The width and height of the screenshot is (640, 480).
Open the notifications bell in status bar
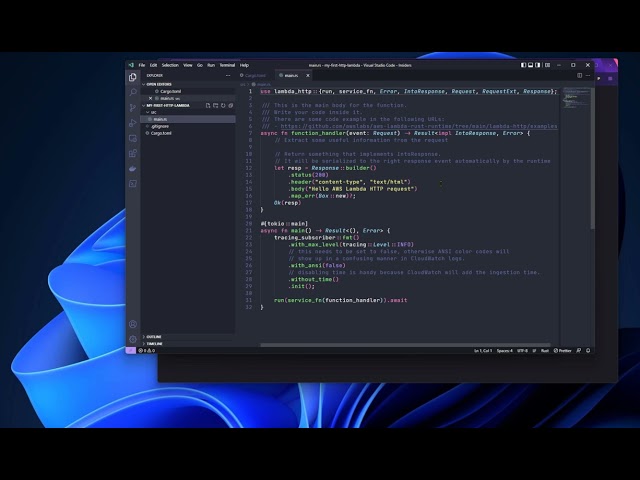(x=588, y=351)
